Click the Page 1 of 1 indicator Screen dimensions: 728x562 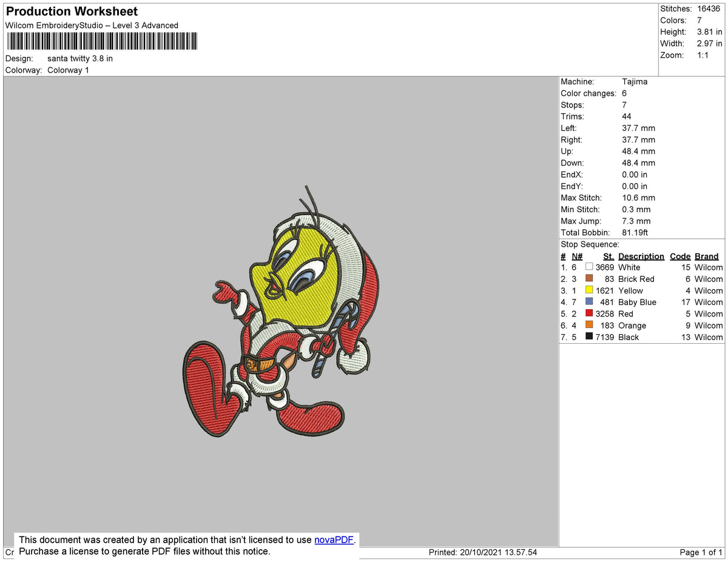pos(701,552)
